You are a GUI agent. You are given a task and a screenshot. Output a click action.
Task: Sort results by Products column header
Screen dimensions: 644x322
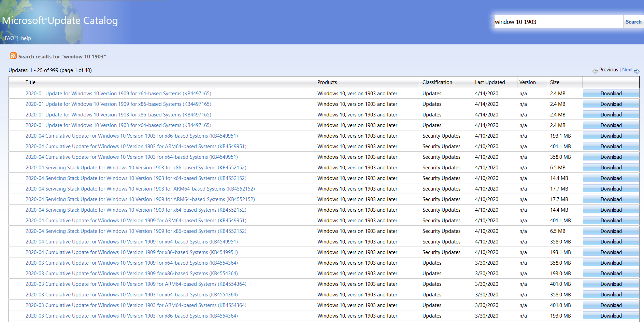point(327,82)
